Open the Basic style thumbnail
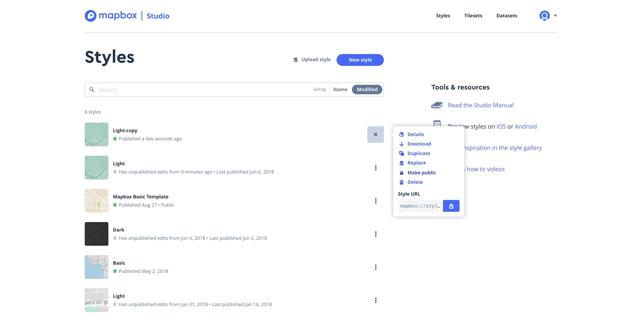Screen dimensions: 644x325 point(97,267)
